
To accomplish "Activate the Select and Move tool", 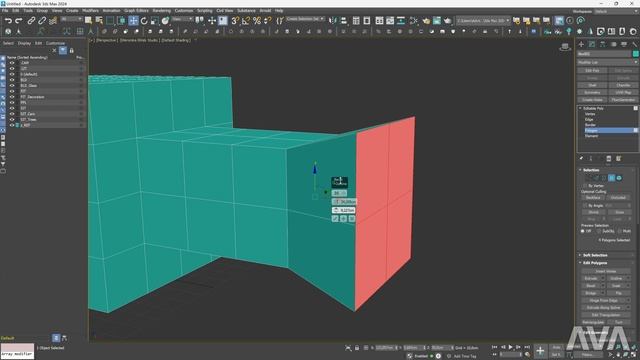I will [133, 20].
